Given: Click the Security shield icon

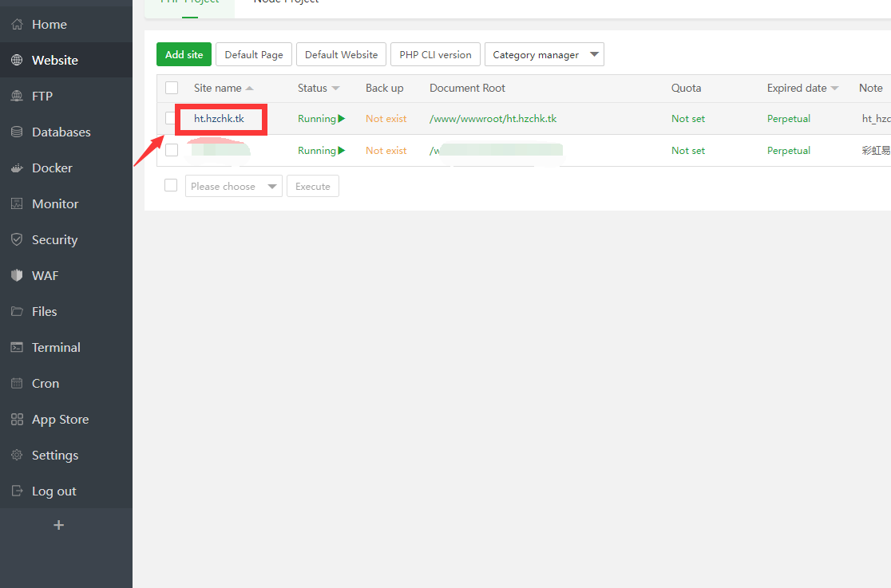Looking at the screenshot, I should (x=17, y=240).
